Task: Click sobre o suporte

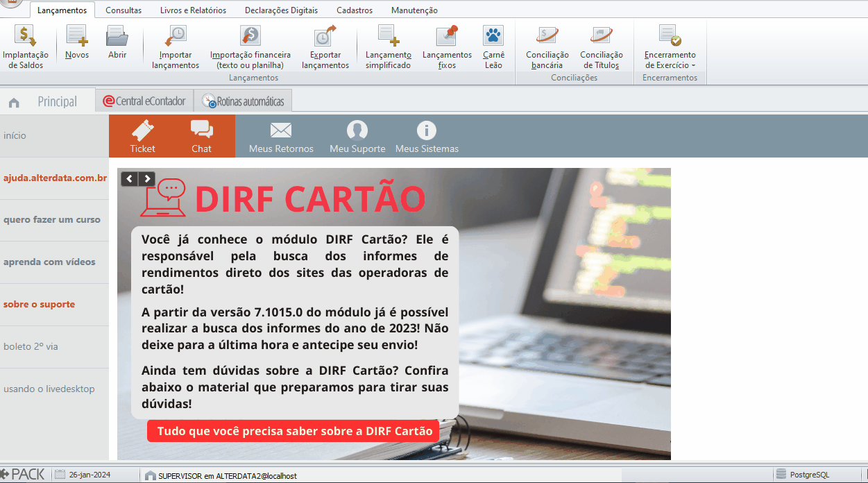Action: click(x=39, y=304)
